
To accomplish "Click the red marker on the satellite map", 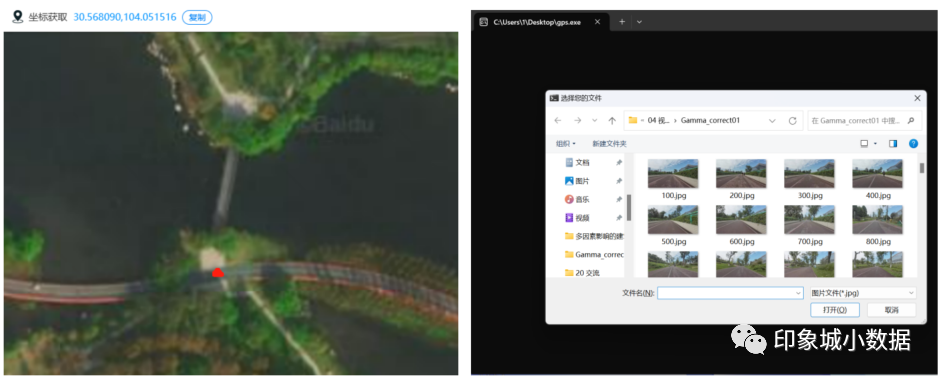I will (218, 272).
